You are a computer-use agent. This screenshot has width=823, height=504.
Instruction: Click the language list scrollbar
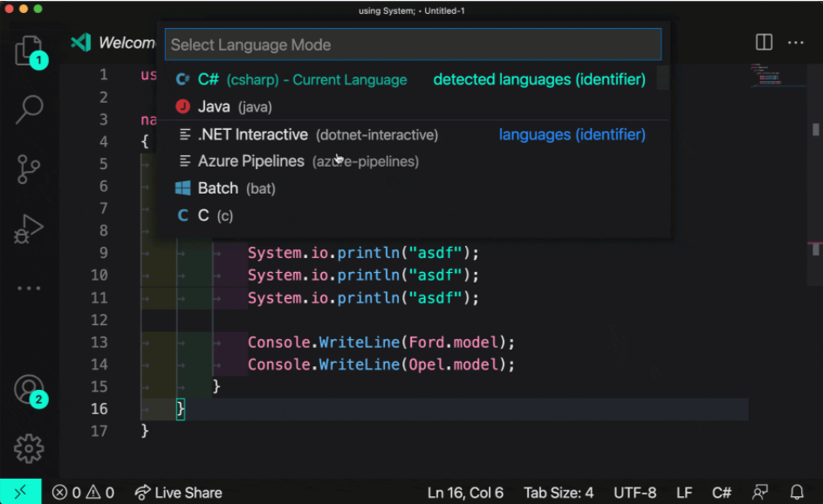tap(663, 78)
